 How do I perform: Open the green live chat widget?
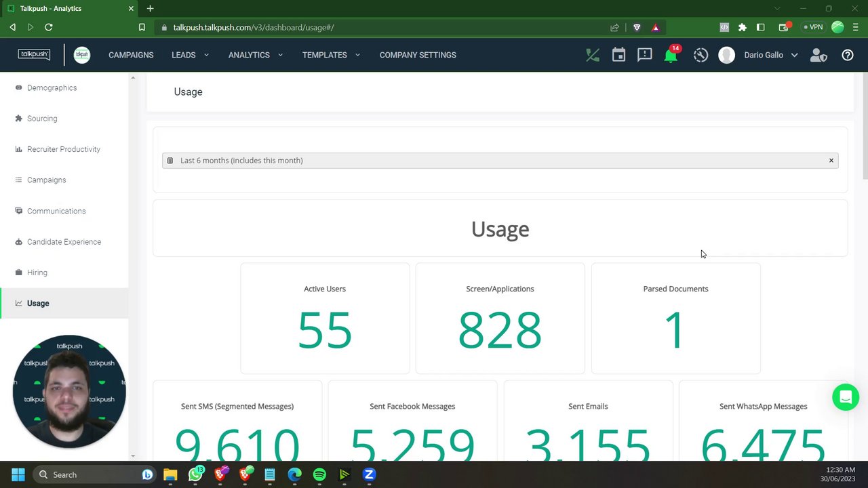(846, 397)
